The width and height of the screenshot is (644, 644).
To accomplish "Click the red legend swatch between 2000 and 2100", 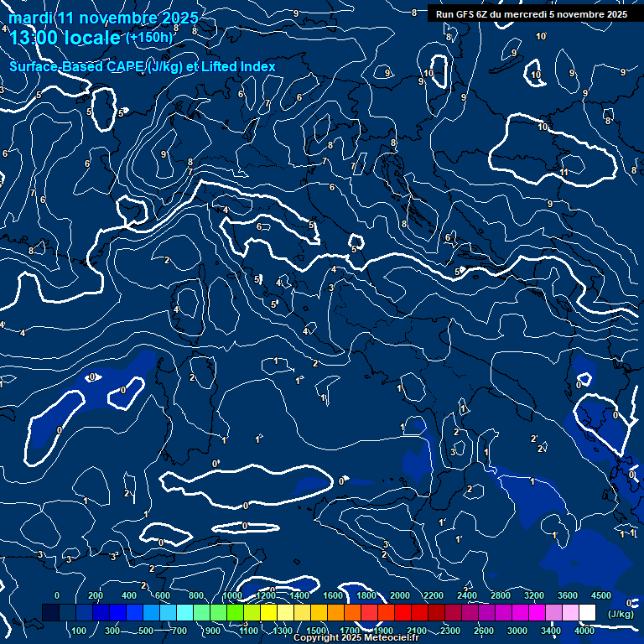I will pyautogui.click(x=402, y=612).
